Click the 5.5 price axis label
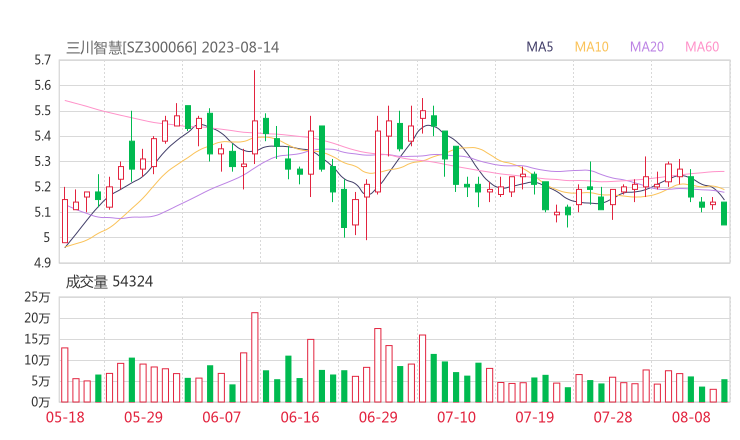 42,111
